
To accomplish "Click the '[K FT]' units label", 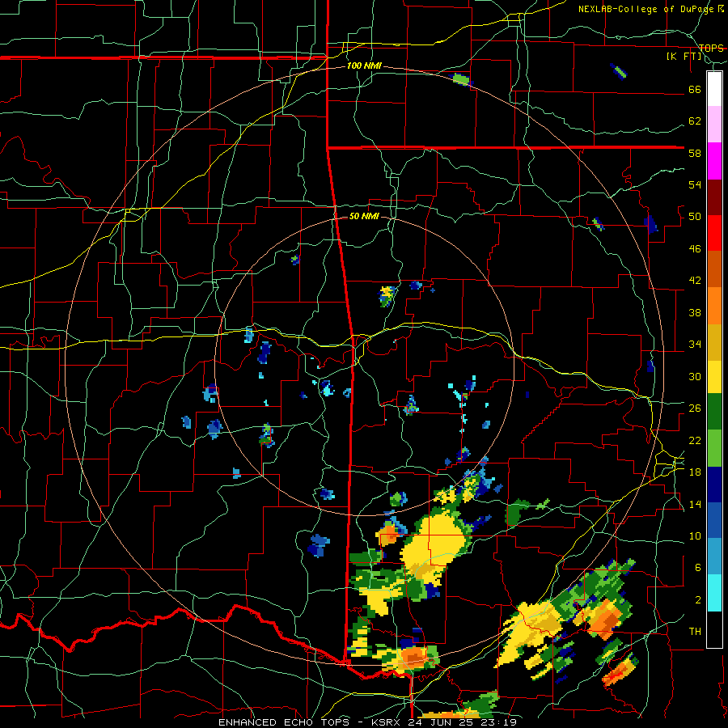I will coord(684,57).
